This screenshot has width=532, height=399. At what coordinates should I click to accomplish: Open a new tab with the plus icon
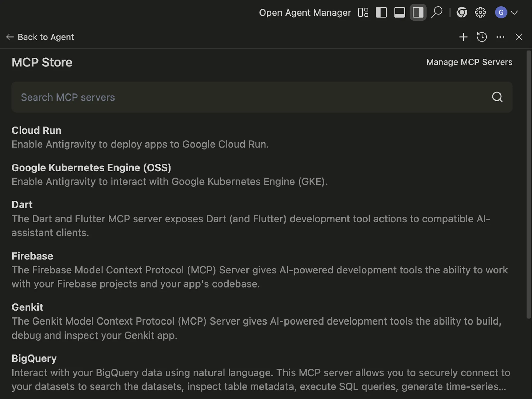coord(463,37)
